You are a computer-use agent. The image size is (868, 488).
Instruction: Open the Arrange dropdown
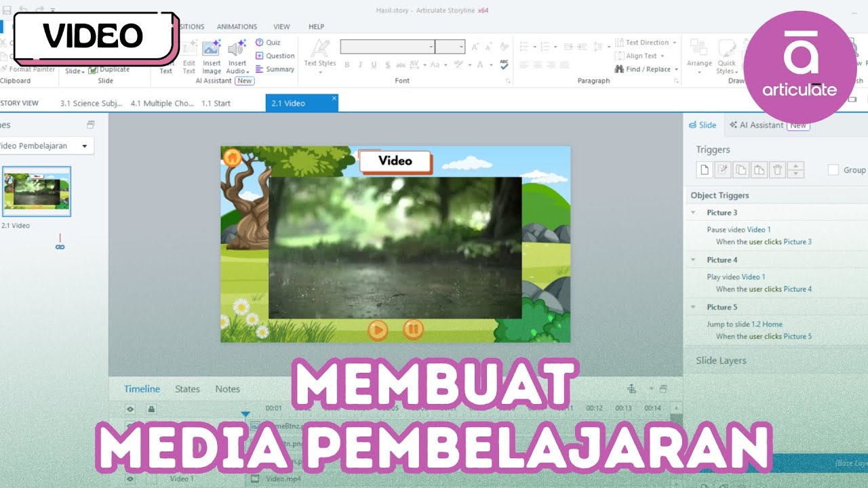point(699,56)
